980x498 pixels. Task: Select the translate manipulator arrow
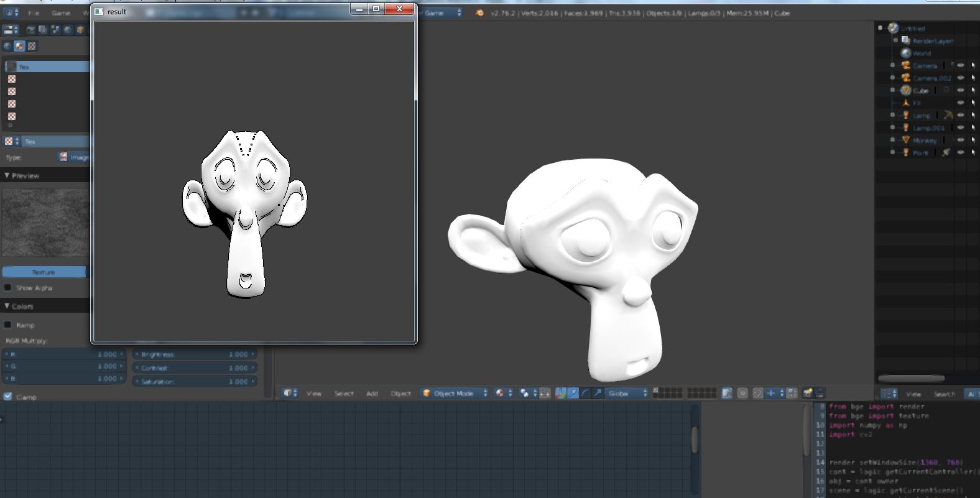coord(573,393)
